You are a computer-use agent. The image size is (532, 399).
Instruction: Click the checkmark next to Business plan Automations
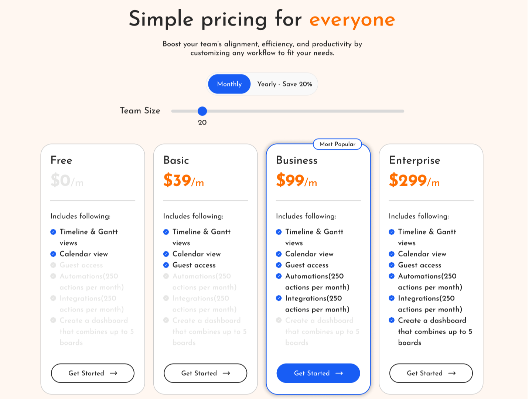pos(279,276)
